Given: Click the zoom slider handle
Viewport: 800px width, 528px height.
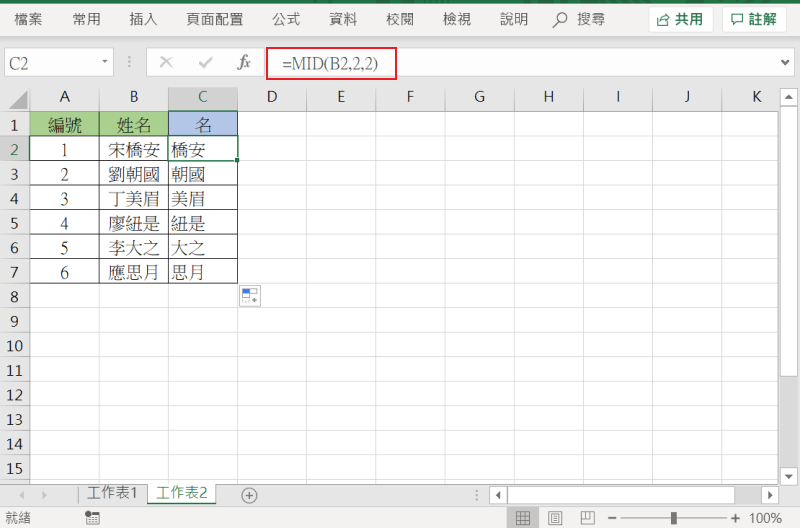Looking at the screenshot, I should coord(674,518).
